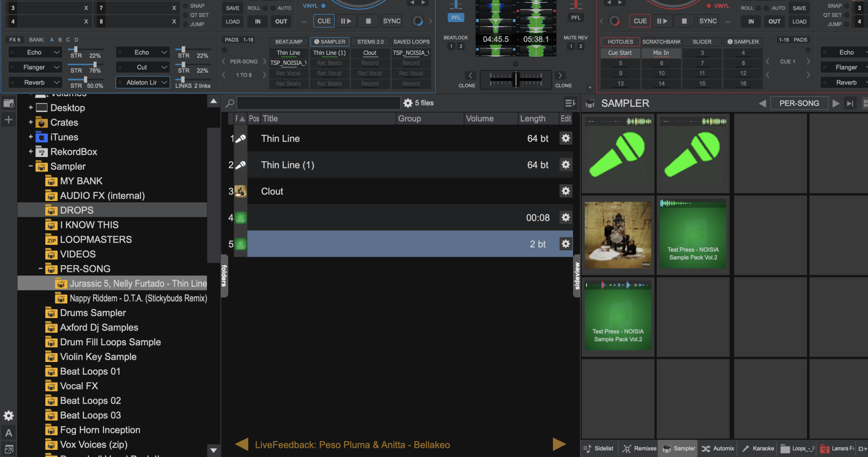The height and width of the screenshot is (457, 868).
Task: Click the next LiveFeedback arrow icon
Action: 559,444
